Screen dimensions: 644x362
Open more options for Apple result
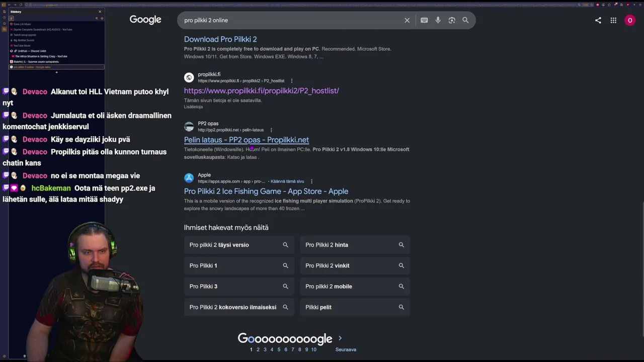311,182
